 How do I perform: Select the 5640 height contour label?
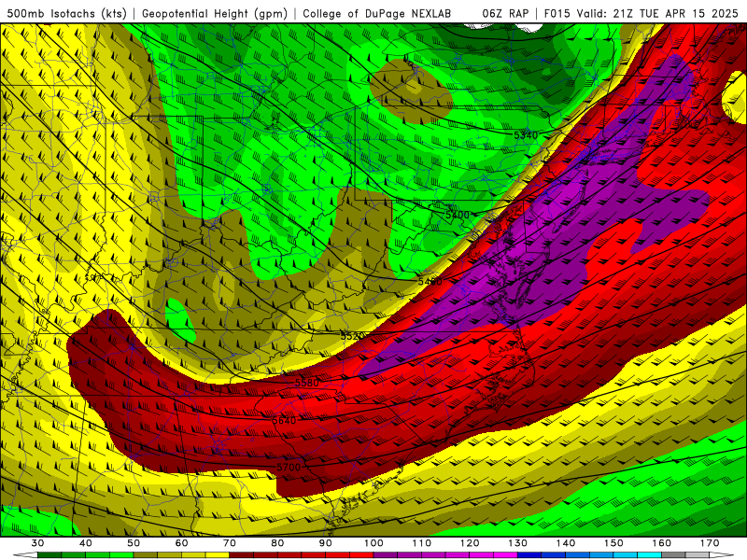tap(284, 421)
